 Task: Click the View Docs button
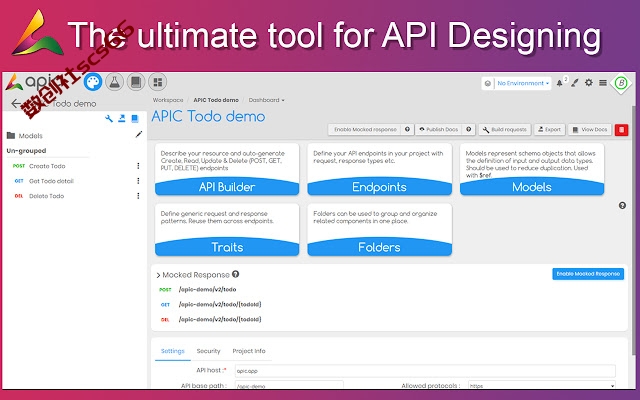click(590, 129)
